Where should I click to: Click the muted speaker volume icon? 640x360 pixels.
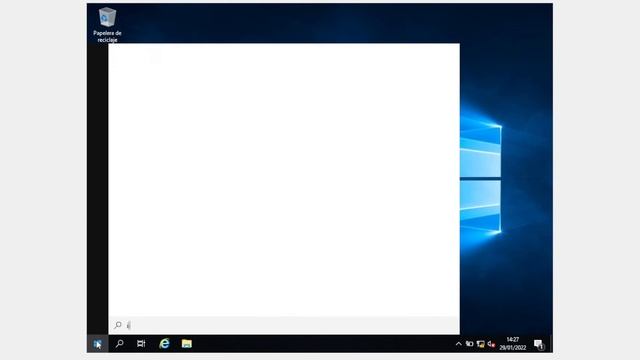[x=491, y=344]
